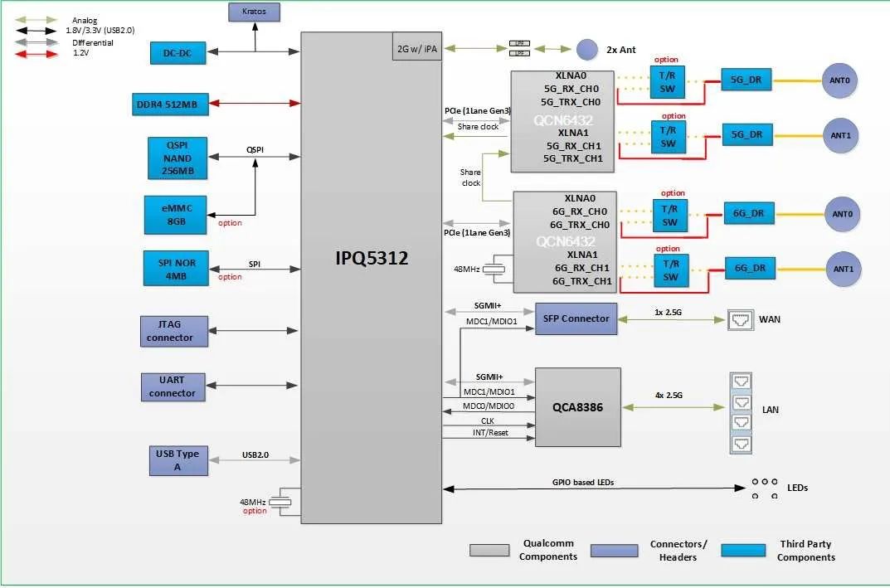This screenshot has height=588, width=890.
Task: Select the 2G w/ iPA block
Action: (x=416, y=46)
